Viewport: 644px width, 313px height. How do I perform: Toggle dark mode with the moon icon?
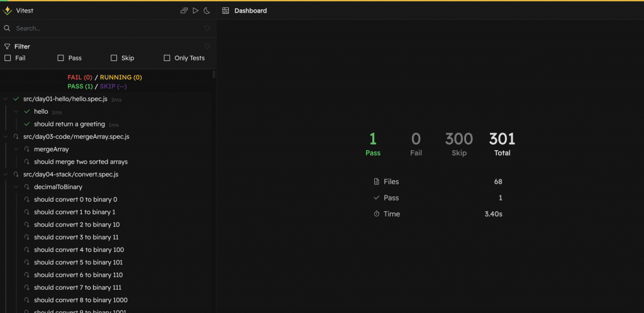point(207,11)
